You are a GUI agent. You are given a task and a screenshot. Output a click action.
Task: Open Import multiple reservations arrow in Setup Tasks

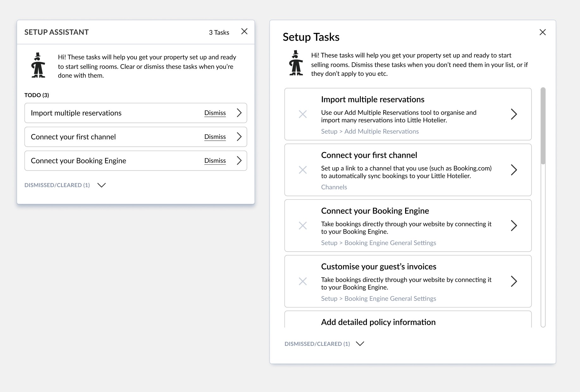[x=514, y=114]
